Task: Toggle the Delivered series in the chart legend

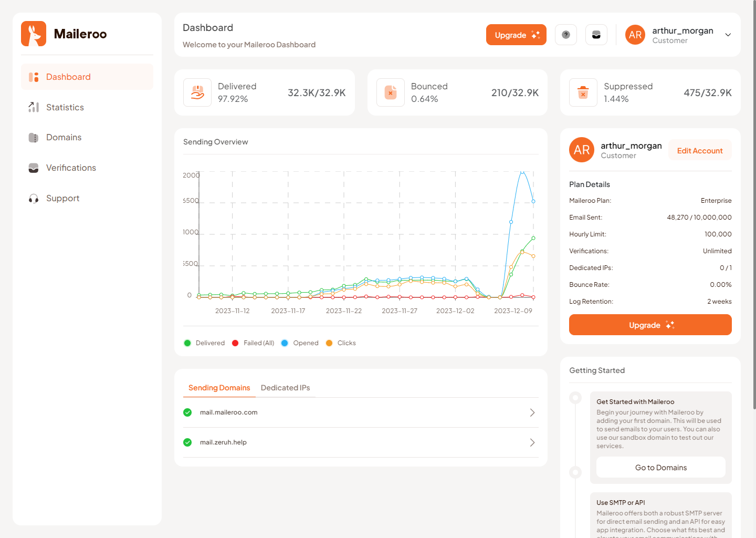Action: [204, 343]
